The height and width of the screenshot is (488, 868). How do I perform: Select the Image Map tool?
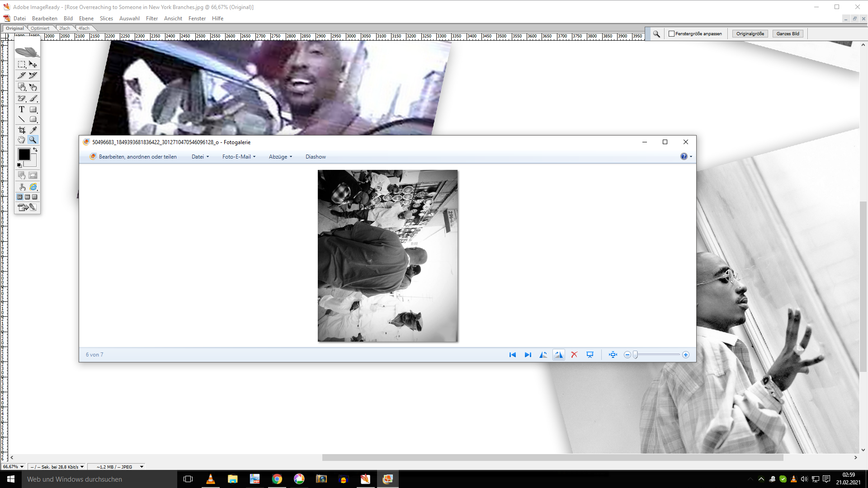22,87
